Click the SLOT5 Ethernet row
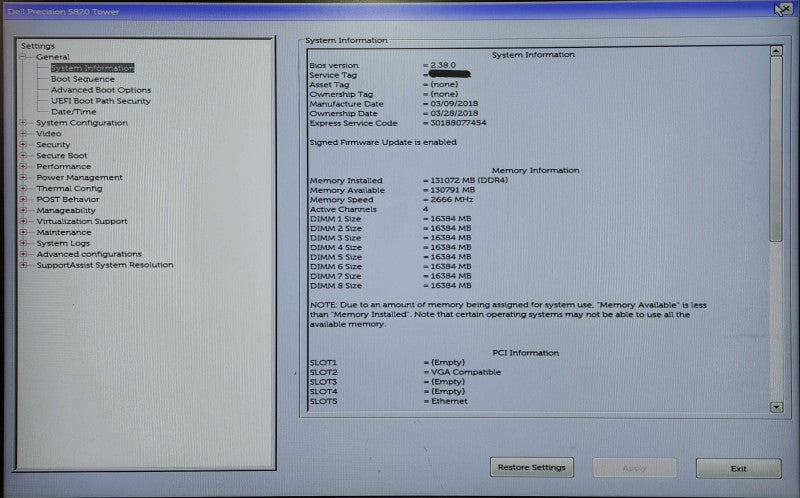Screen dimensions: 800x498 tap(388, 401)
